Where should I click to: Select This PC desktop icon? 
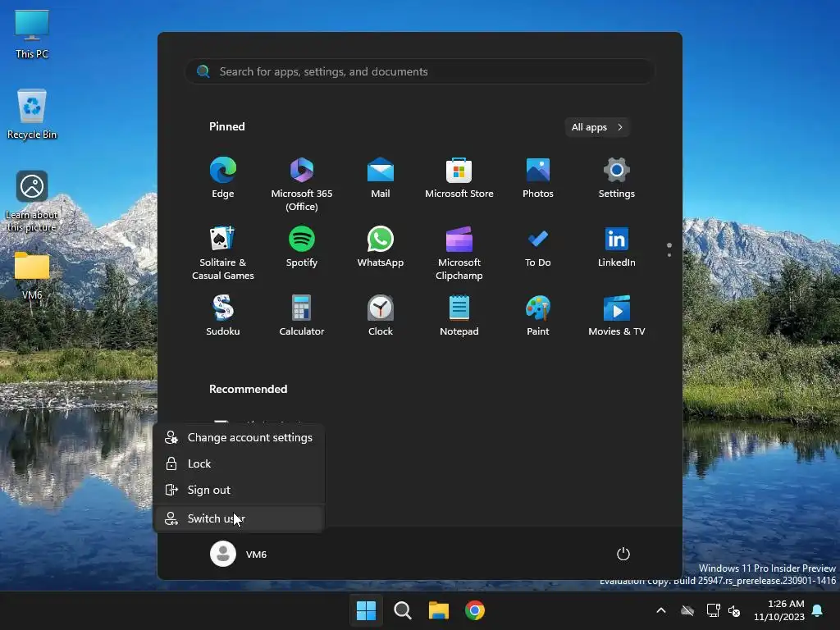(x=32, y=34)
